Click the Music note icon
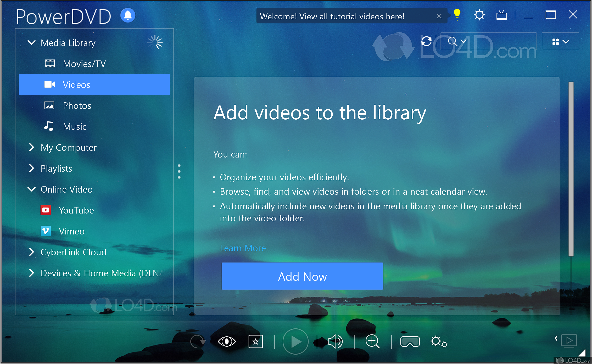This screenshot has width=592, height=364. coord(49,126)
